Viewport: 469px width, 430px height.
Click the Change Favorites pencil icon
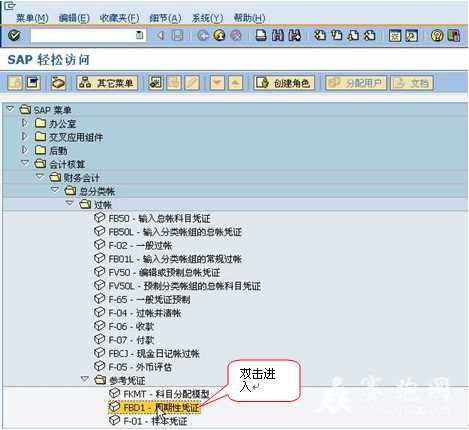pyautogui.click(x=192, y=83)
